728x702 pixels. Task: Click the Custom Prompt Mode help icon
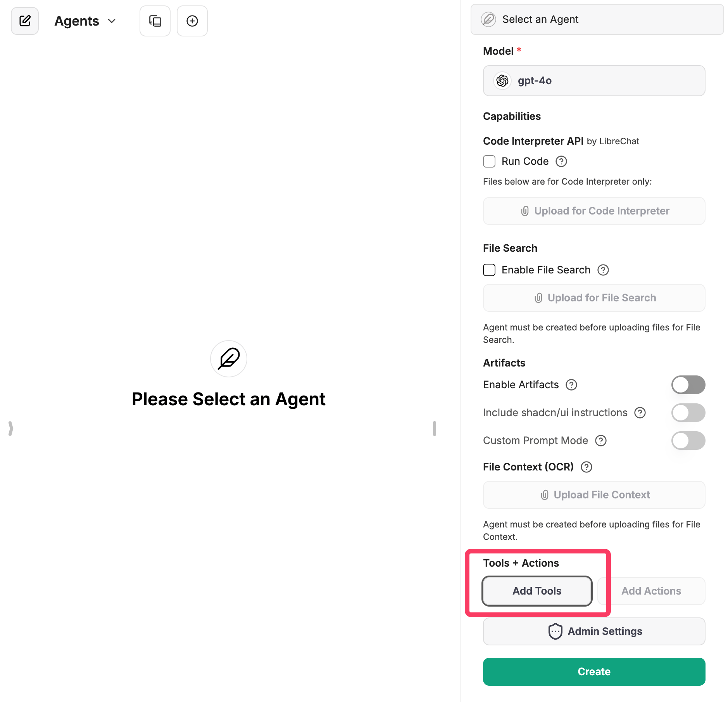601,441
